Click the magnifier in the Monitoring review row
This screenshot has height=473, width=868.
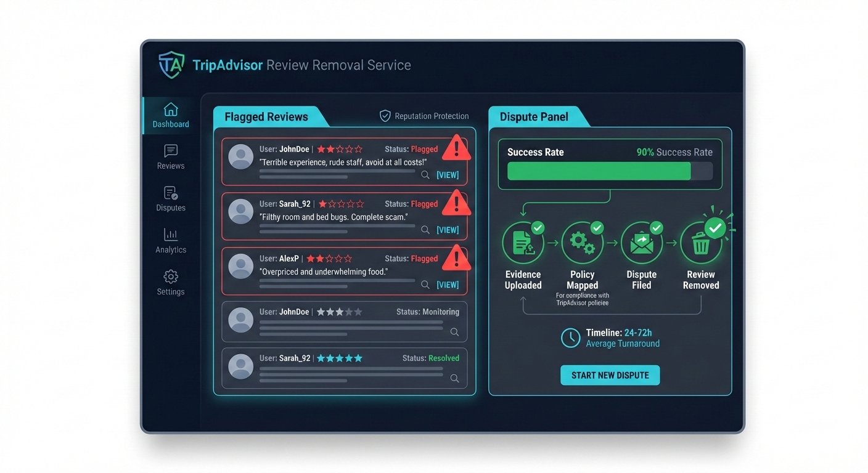click(x=455, y=332)
